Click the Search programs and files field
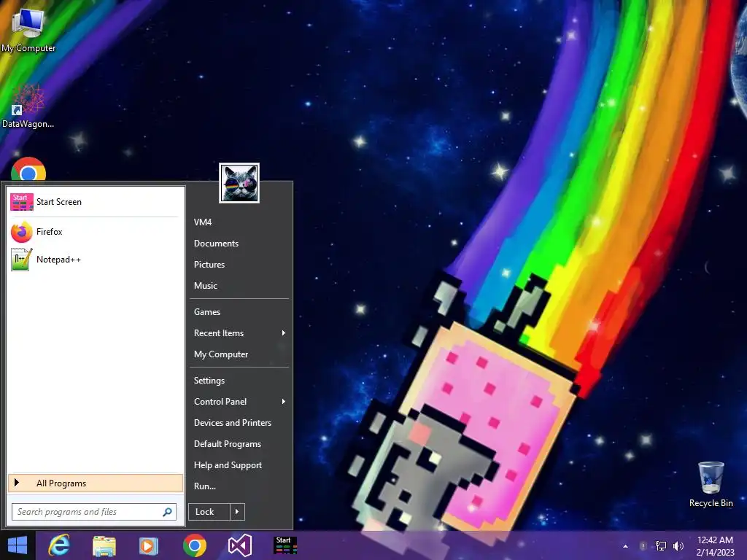The height and width of the screenshot is (560, 747). [94, 512]
